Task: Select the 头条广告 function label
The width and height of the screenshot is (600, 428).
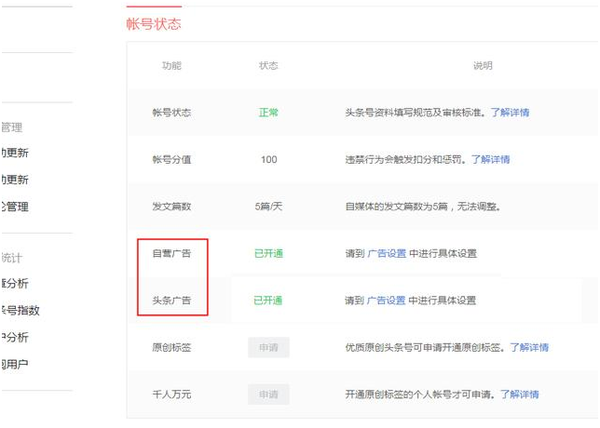Action: point(172,301)
